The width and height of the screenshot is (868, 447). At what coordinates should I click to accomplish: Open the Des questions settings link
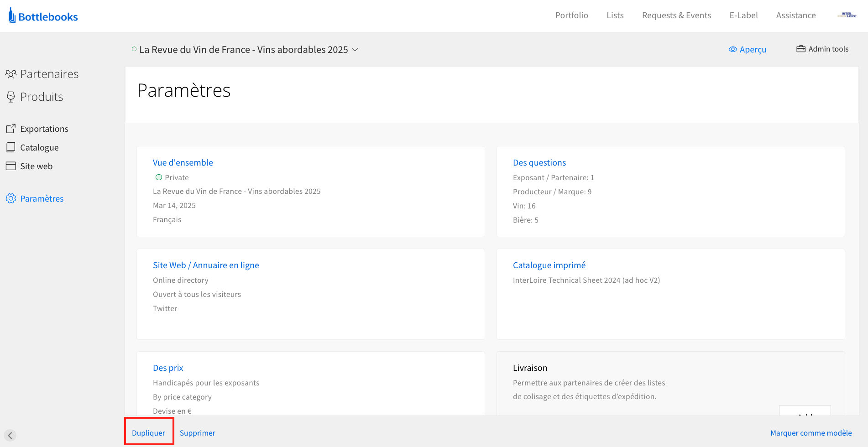539,162
